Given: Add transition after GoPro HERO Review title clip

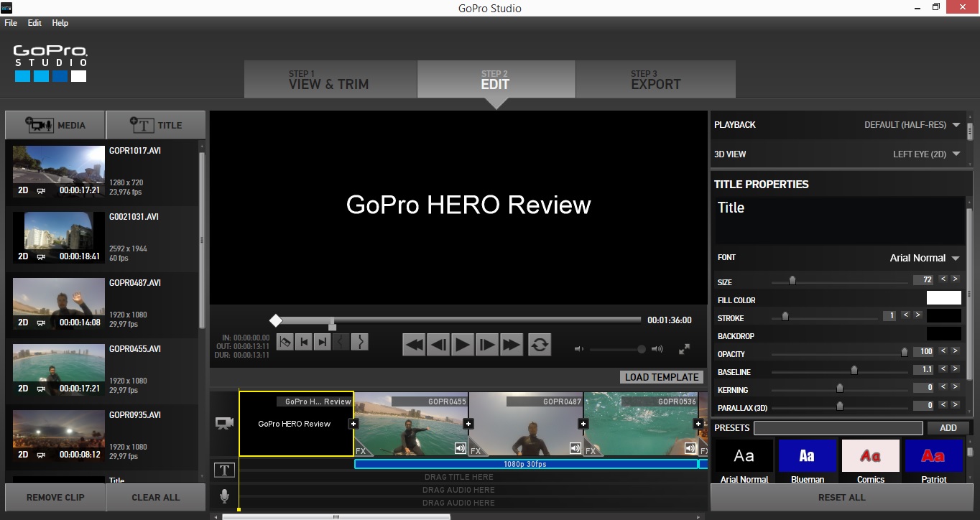Looking at the screenshot, I should coord(353,424).
